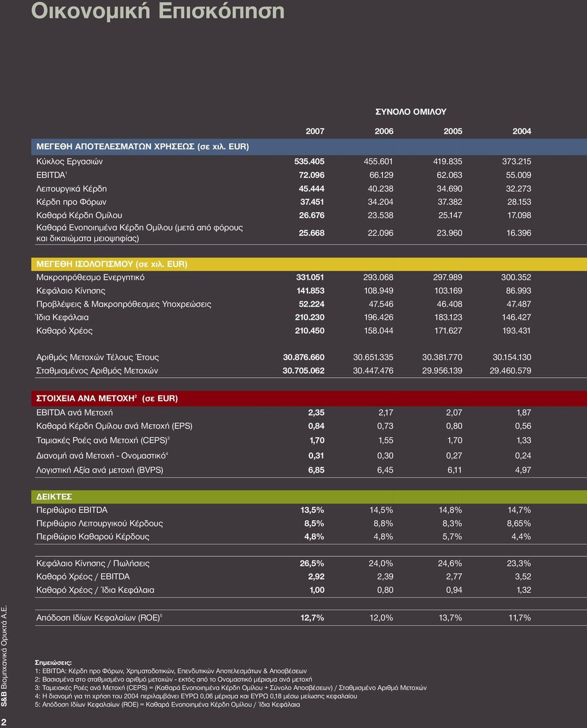Click 'Καθαρό Χρέος / EBITDA' 2007 value 2,92
Image resolution: width=587 pixels, height=728 pixels.
[316, 576]
